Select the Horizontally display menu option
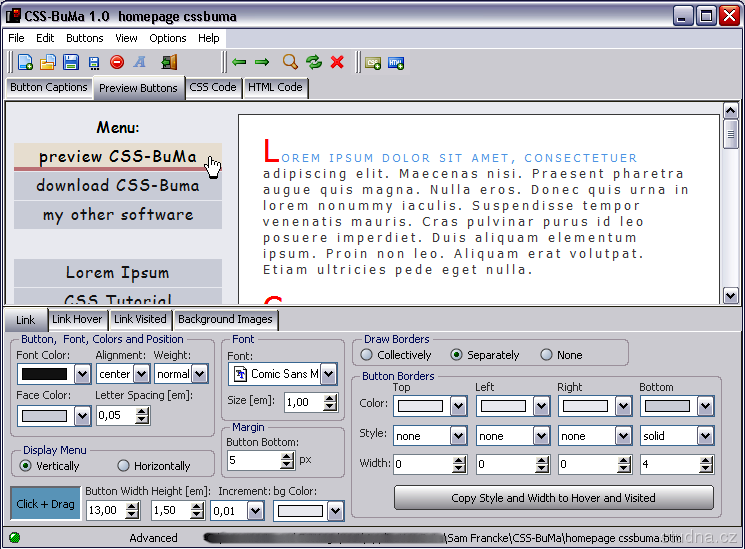The height and width of the screenshot is (549, 745). pos(124,466)
